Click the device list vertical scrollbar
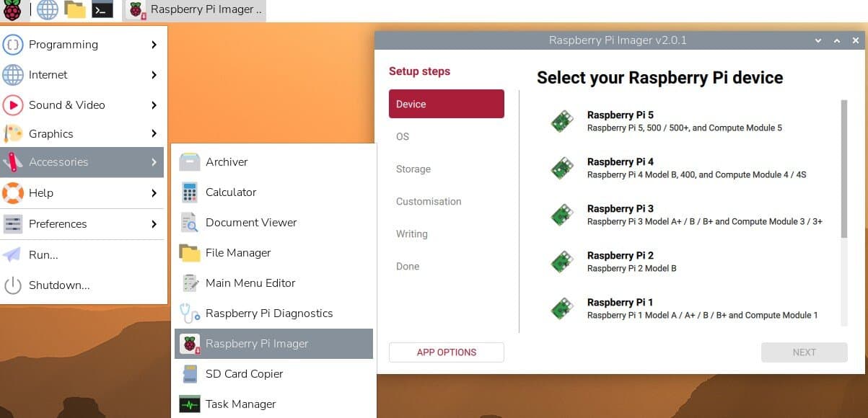Image resolution: width=868 pixels, height=418 pixels. [843, 169]
